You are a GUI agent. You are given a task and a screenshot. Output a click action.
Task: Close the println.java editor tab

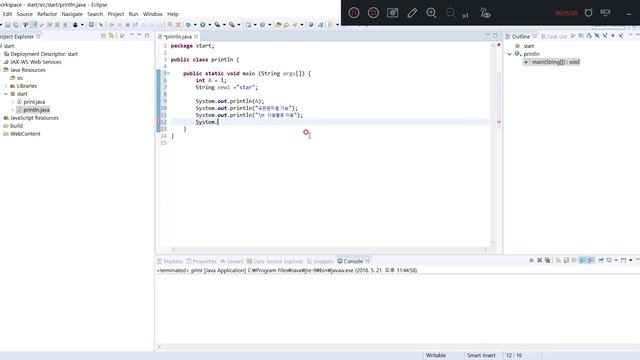(x=196, y=36)
